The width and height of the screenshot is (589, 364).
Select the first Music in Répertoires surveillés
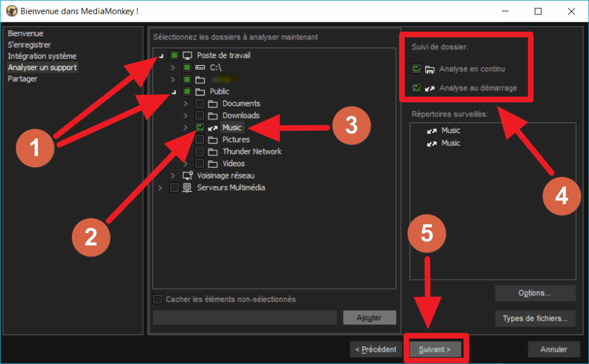pyautogui.click(x=451, y=131)
